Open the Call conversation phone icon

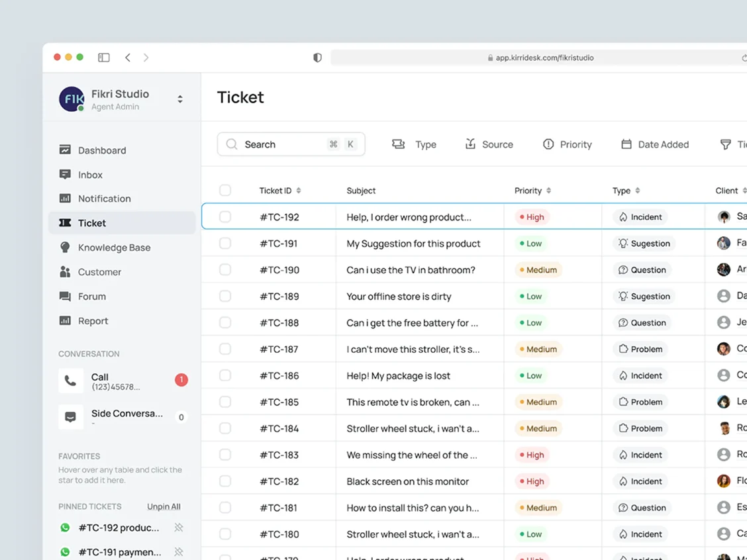[x=71, y=381]
